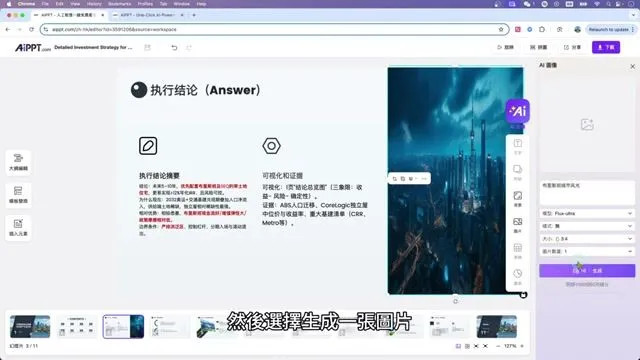Click the 可视化和证据 heading

[x=282, y=176]
